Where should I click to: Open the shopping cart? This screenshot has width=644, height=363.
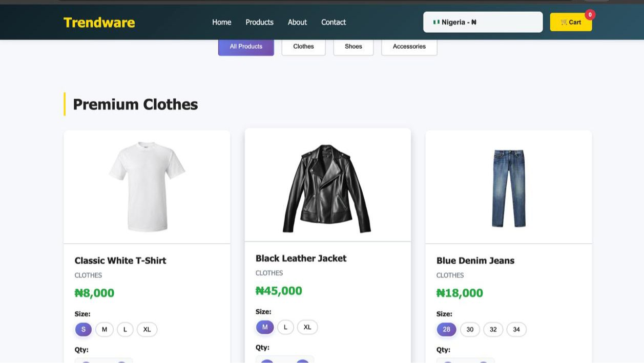[x=570, y=22]
